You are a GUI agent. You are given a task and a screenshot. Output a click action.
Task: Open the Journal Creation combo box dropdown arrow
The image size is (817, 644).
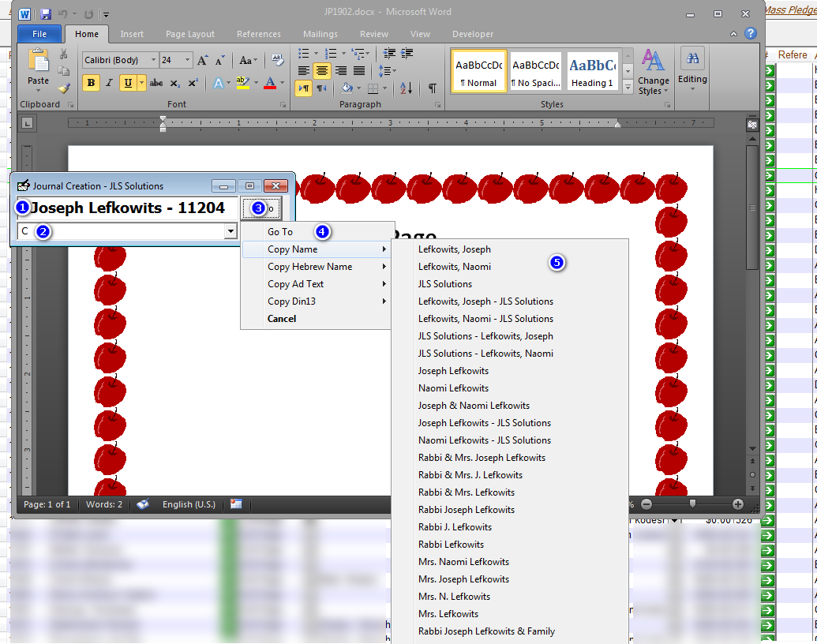pyautogui.click(x=230, y=231)
